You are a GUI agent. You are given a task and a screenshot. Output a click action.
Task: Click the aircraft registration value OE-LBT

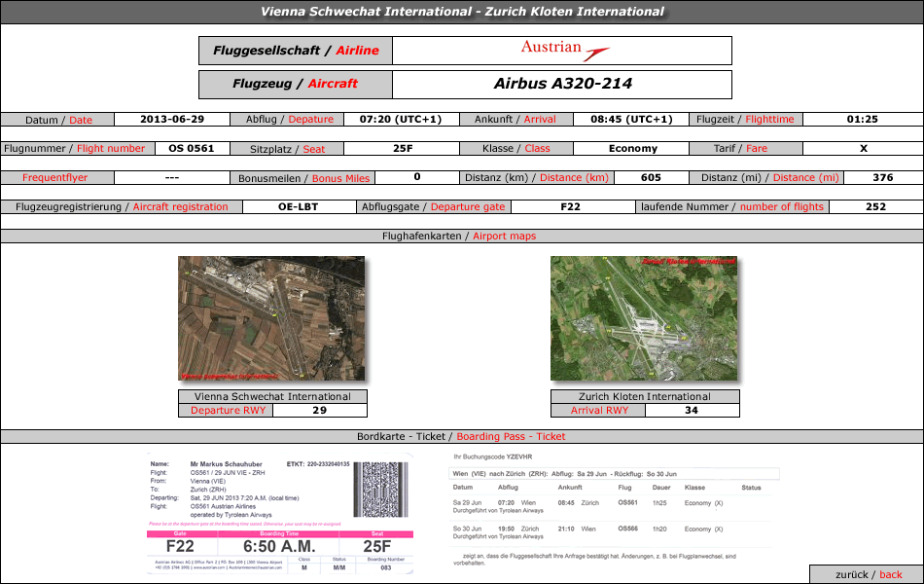point(299,207)
